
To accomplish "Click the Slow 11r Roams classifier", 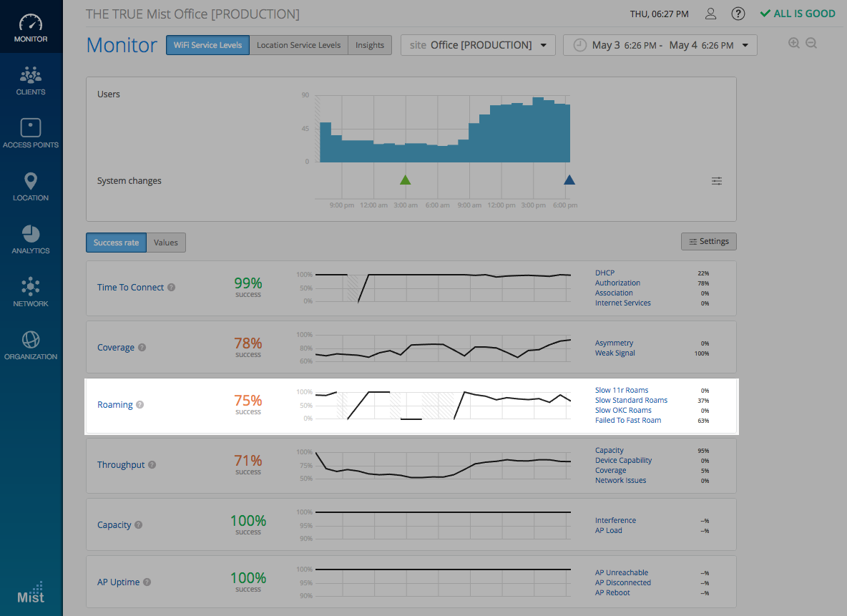I will 622,390.
